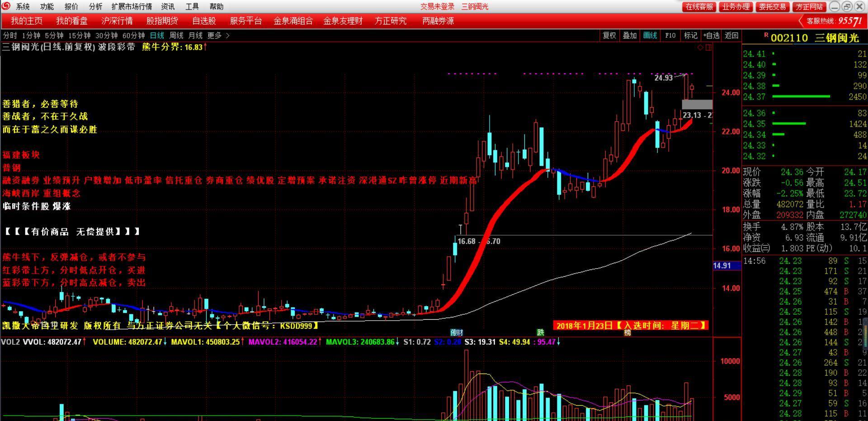Click the 榜 marker under chart
Image resolution: width=868 pixels, height=421 pixels.
(x=627, y=332)
